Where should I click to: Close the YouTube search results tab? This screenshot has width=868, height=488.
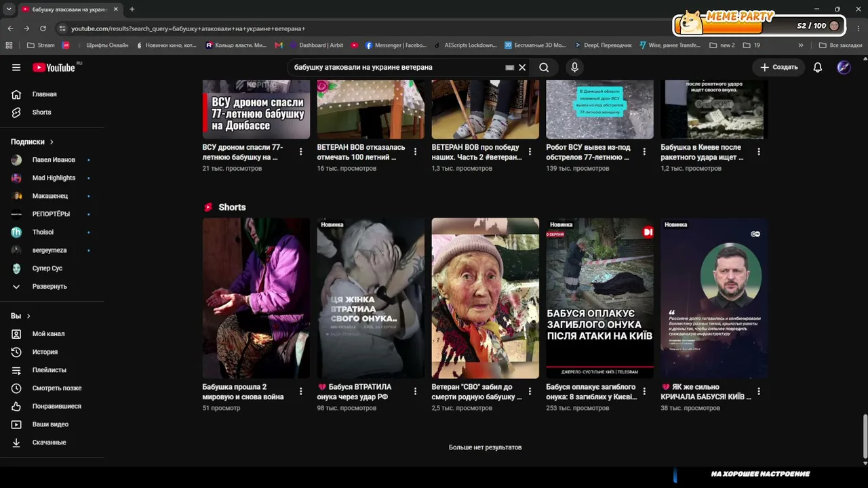coord(116,9)
